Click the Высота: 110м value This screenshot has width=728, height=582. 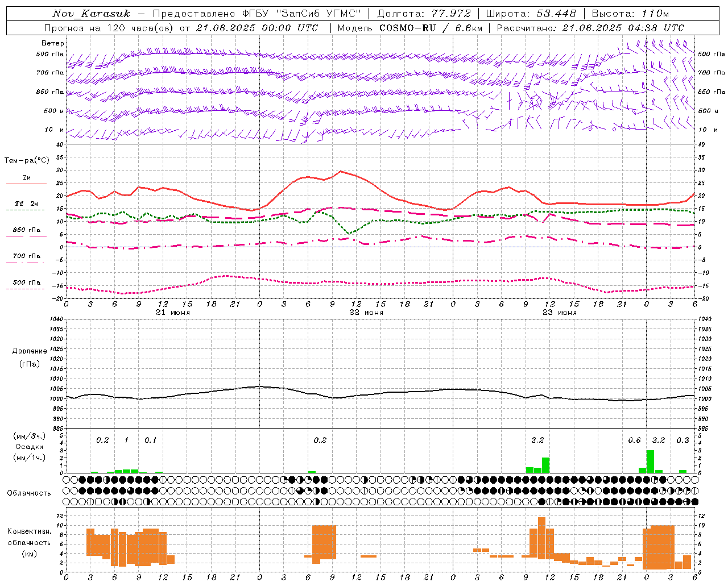click(x=630, y=14)
